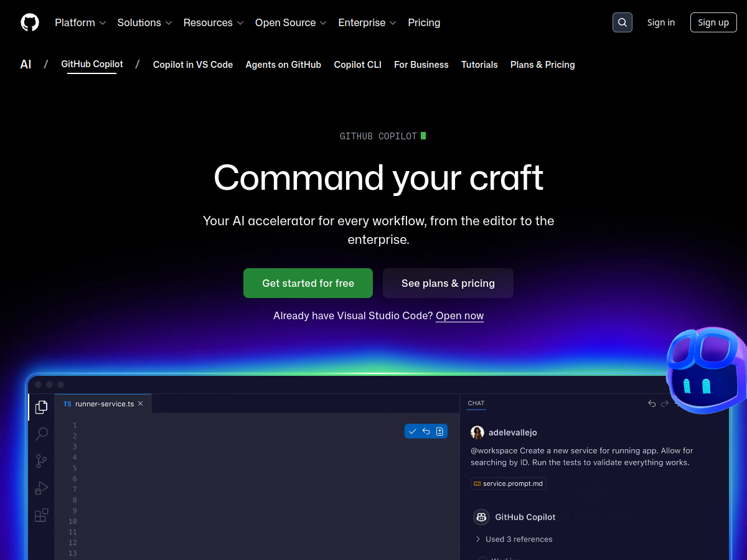The height and width of the screenshot is (560, 747).
Task: Select the Search magnifier in the editor sidebar
Action: (41, 434)
